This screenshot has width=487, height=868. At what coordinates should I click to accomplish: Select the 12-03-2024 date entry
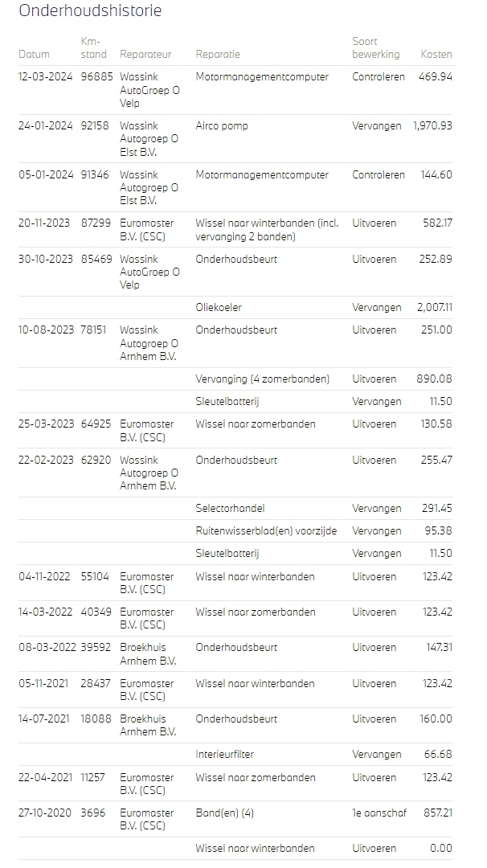click(46, 77)
